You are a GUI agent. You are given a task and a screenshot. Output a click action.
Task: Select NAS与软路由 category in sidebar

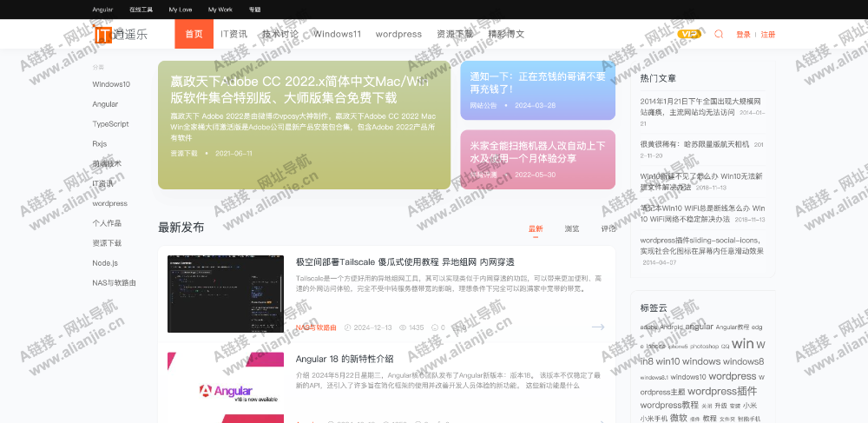point(114,283)
